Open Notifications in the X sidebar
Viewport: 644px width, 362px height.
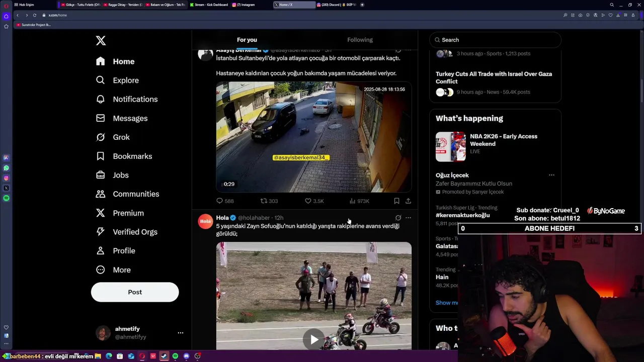pyautogui.click(x=127, y=99)
